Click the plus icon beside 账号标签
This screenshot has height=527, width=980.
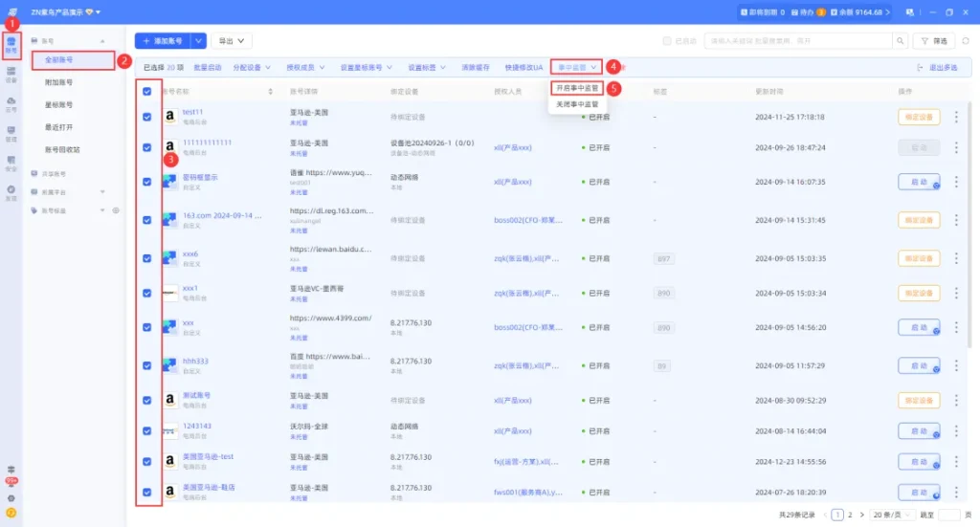pyautogui.click(x=116, y=209)
